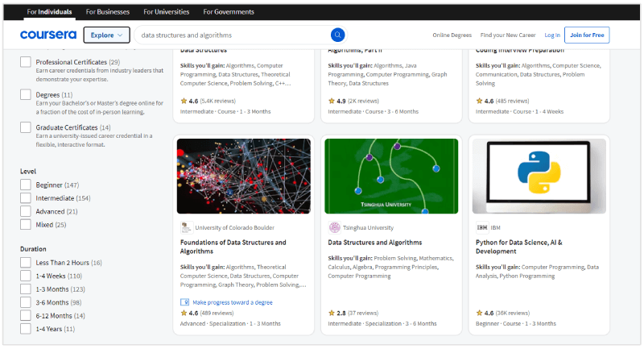Click star rating for Tsinghua Data Structures
Image resolution: width=644 pixels, height=349 pixels.
332,313
